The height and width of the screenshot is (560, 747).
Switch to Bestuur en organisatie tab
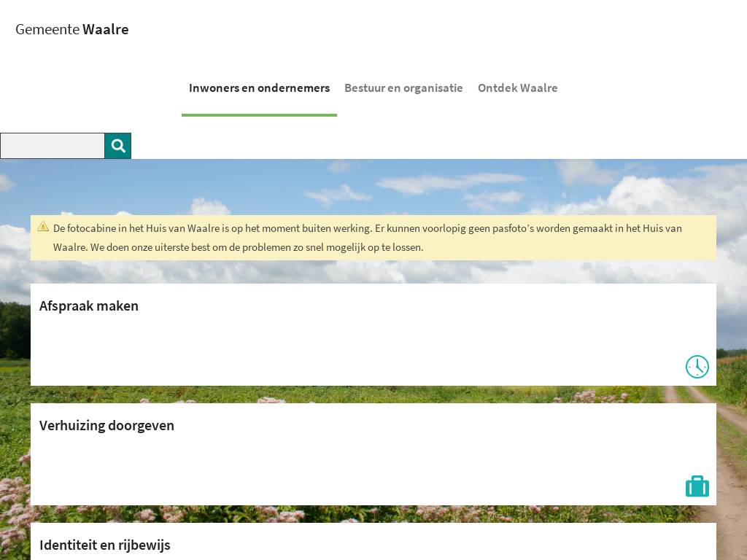coord(403,88)
